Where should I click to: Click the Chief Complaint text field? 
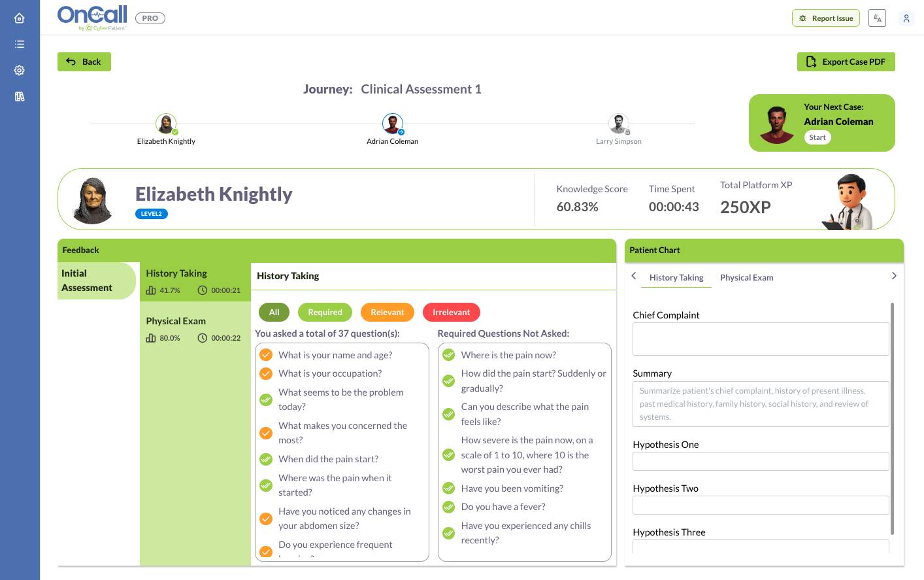tap(761, 339)
